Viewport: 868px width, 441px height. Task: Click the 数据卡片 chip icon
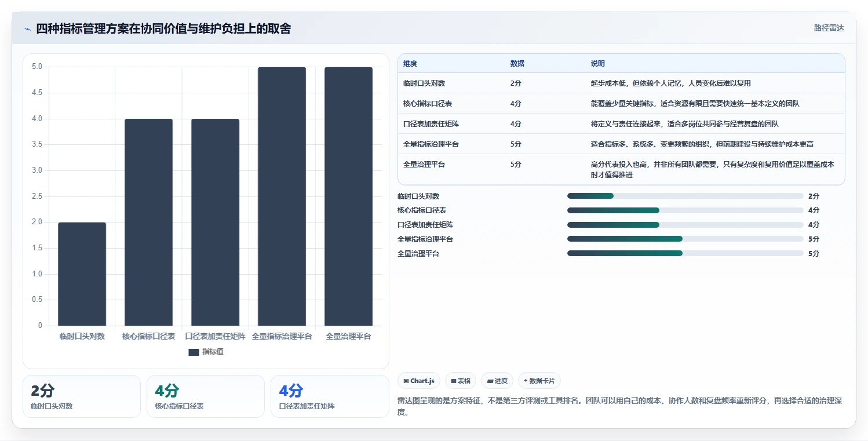pyautogui.click(x=526, y=381)
